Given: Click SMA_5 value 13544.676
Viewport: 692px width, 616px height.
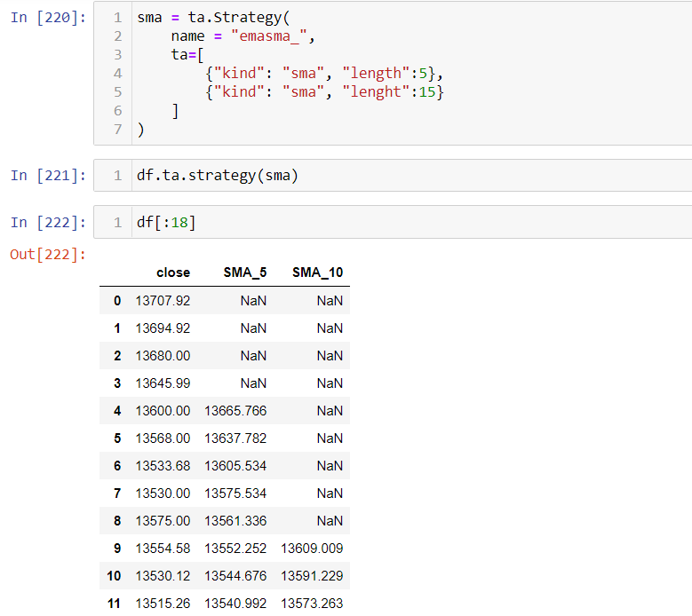Looking at the screenshot, I should coord(235,576).
